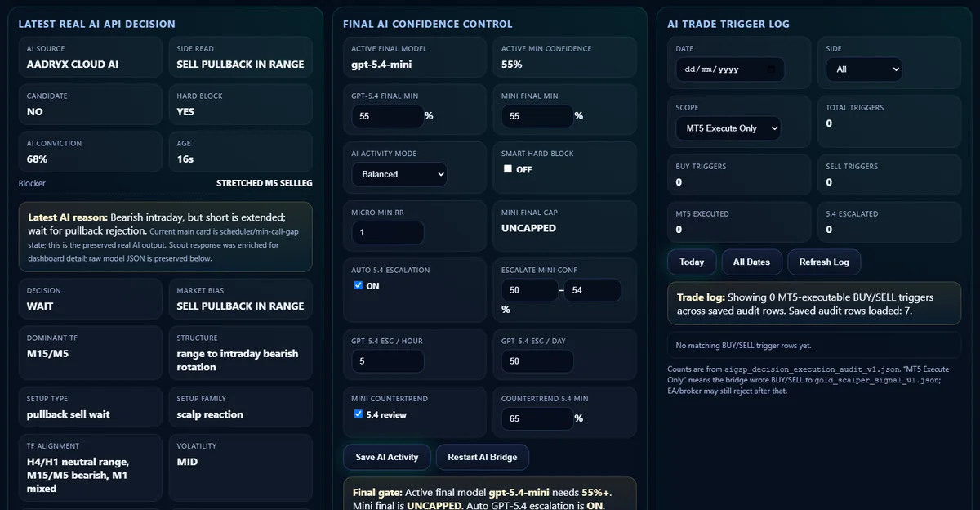Click the Micro Min RR input
Image resolution: width=980 pixels, height=510 pixels.
click(x=387, y=233)
